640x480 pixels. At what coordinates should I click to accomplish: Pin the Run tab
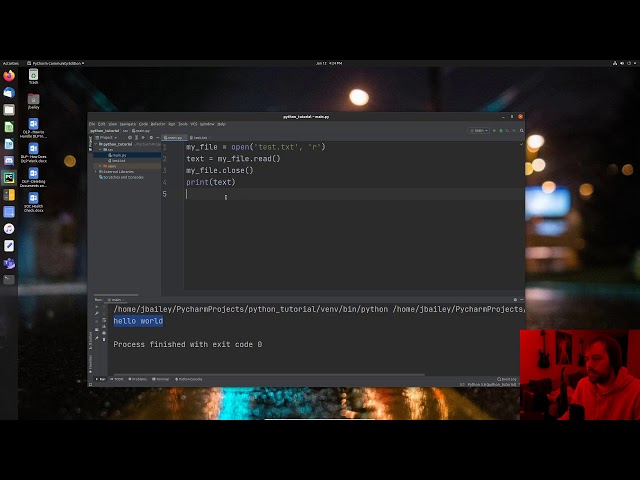[97, 338]
